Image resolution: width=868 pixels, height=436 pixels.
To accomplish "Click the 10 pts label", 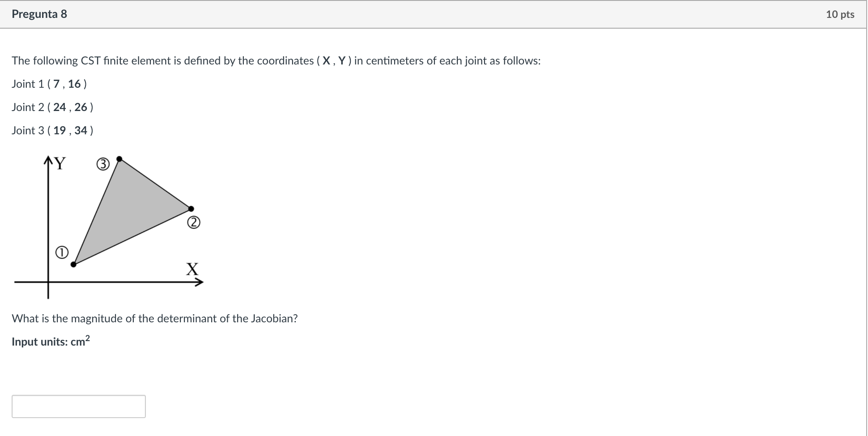I will (842, 14).
